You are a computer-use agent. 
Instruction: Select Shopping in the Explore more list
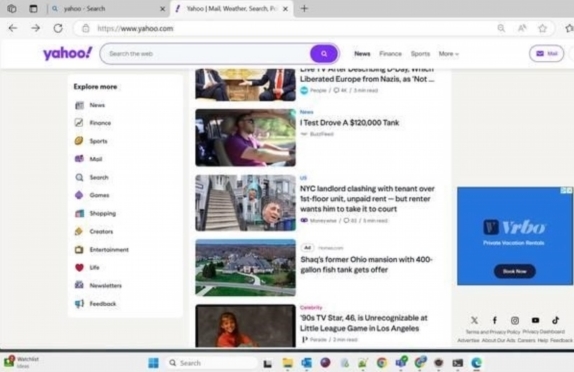95,213
